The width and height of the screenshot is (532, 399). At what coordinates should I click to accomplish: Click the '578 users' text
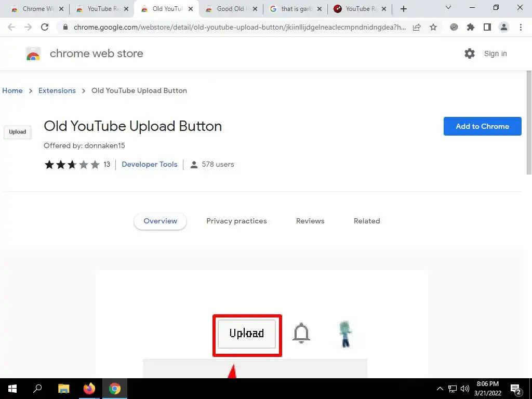pyautogui.click(x=218, y=165)
